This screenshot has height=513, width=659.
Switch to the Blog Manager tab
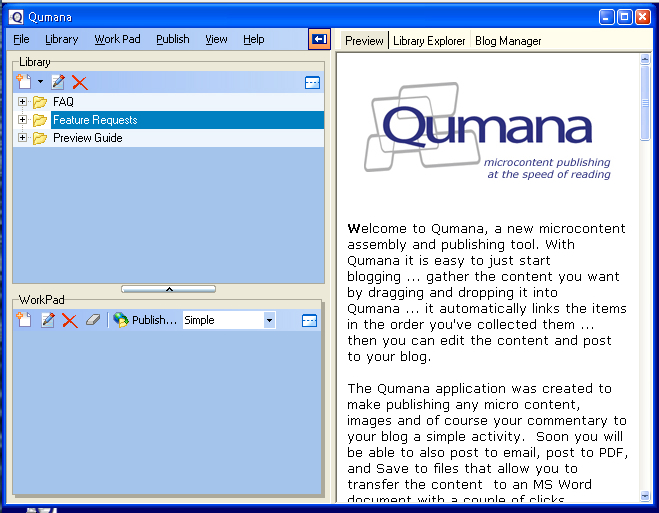click(508, 41)
